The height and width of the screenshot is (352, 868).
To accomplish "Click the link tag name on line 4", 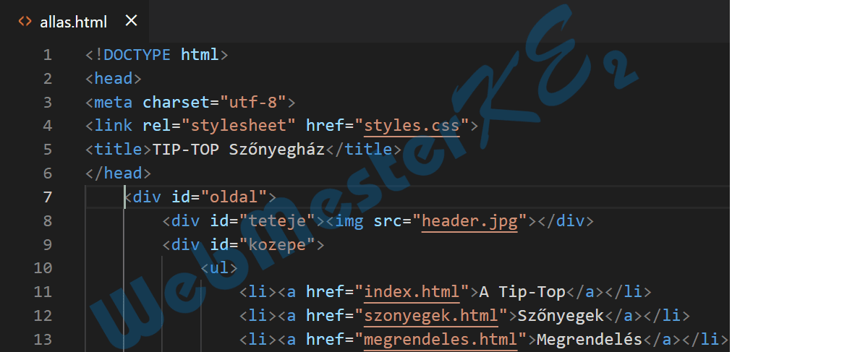I will (114, 126).
